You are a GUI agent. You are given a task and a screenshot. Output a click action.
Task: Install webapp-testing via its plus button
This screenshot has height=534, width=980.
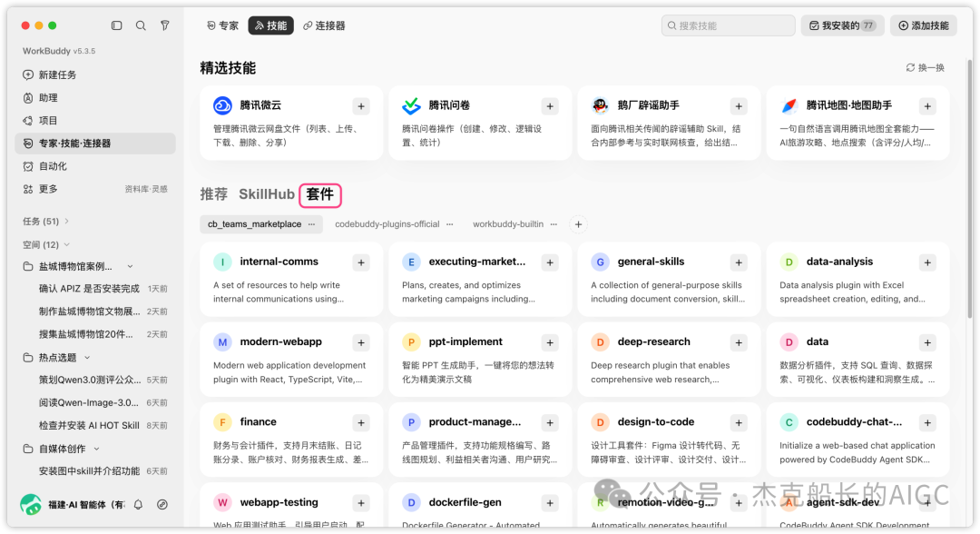click(x=361, y=503)
